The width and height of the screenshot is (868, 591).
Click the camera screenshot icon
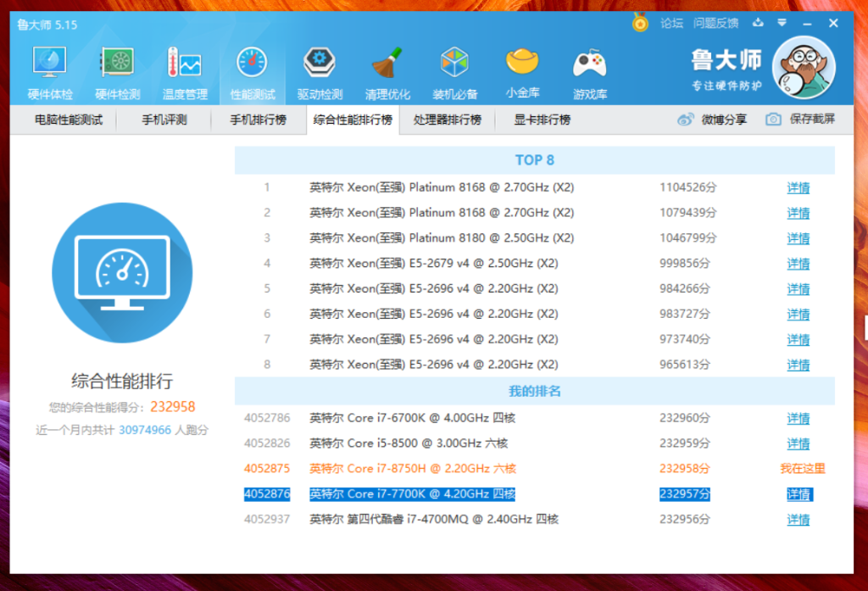(x=773, y=119)
